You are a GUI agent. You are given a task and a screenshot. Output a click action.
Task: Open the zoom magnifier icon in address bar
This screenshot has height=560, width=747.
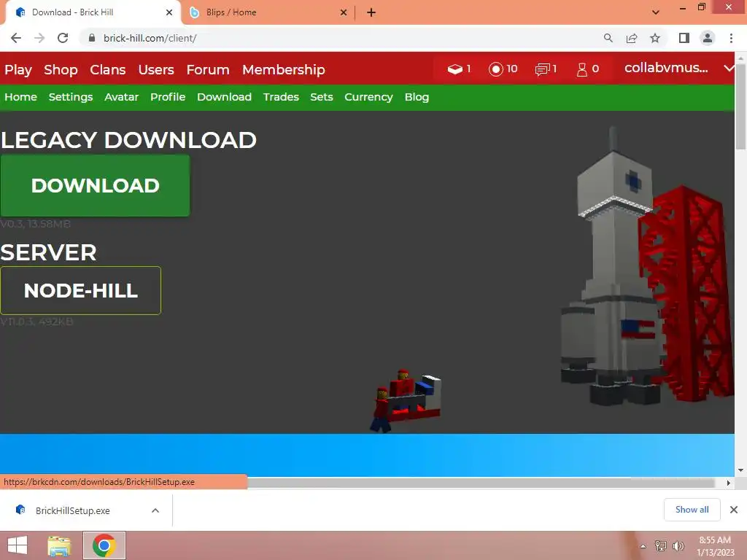[608, 38]
